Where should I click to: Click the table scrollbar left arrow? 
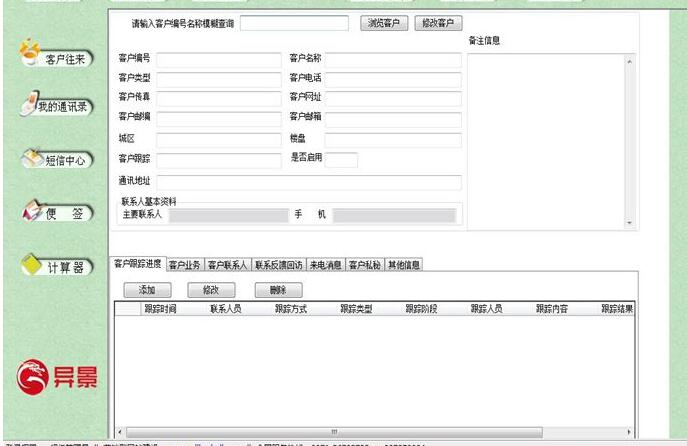(120, 432)
